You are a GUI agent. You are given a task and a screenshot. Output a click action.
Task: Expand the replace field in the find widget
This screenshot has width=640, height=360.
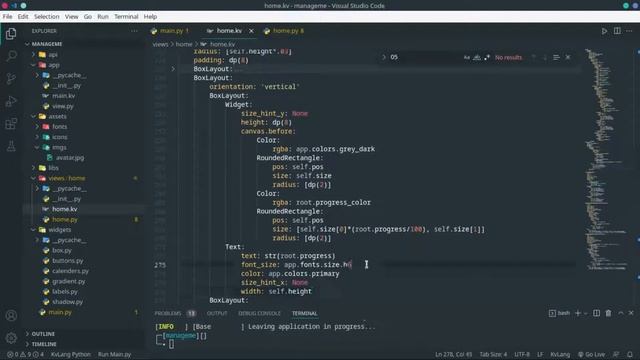(x=384, y=58)
